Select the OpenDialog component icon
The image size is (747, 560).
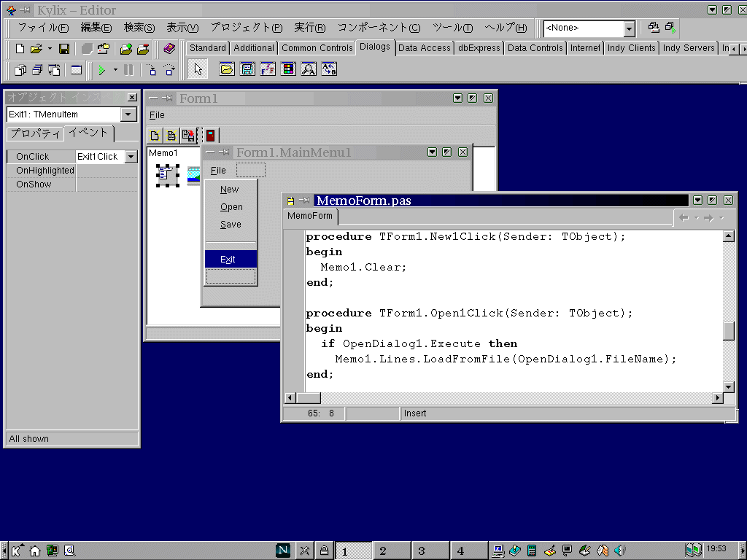227,69
